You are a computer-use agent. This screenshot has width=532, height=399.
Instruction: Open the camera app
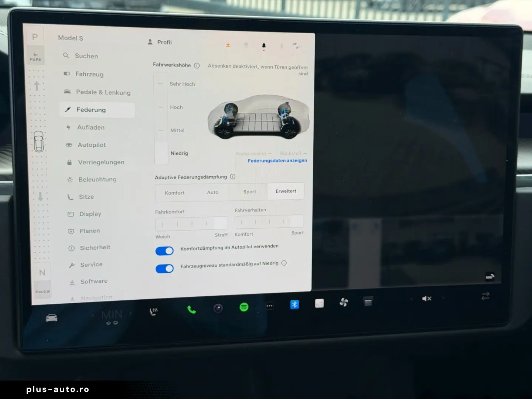[x=218, y=308]
